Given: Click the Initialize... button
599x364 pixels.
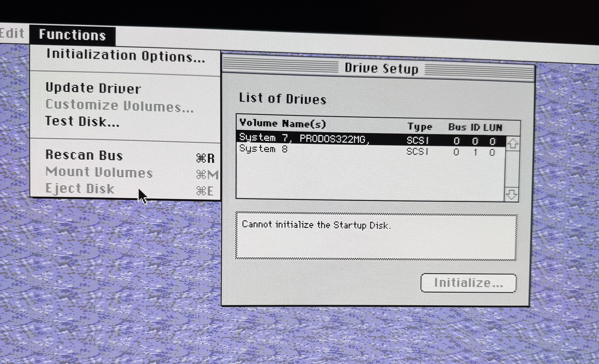Looking at the screenshot, I should 468,283.
